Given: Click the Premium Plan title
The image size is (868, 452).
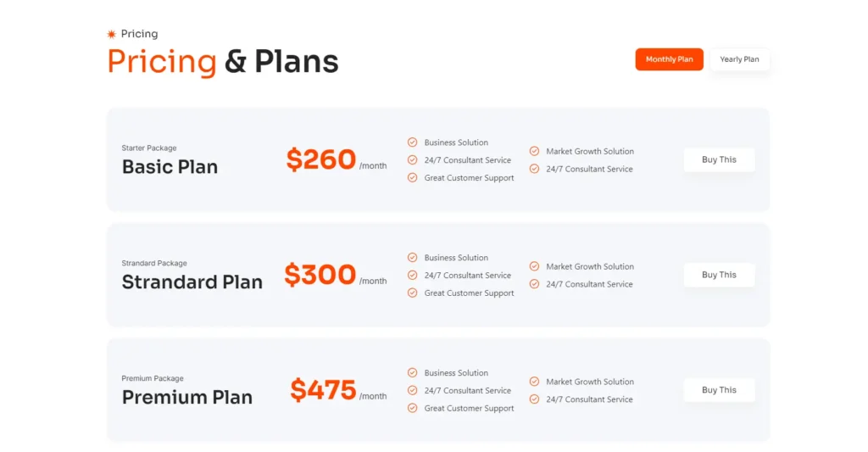Looking at the screenshot, I should click(187, 398).
